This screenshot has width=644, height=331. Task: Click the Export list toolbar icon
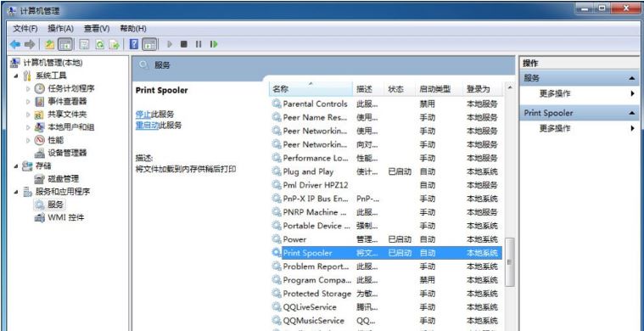click(115, 44)
